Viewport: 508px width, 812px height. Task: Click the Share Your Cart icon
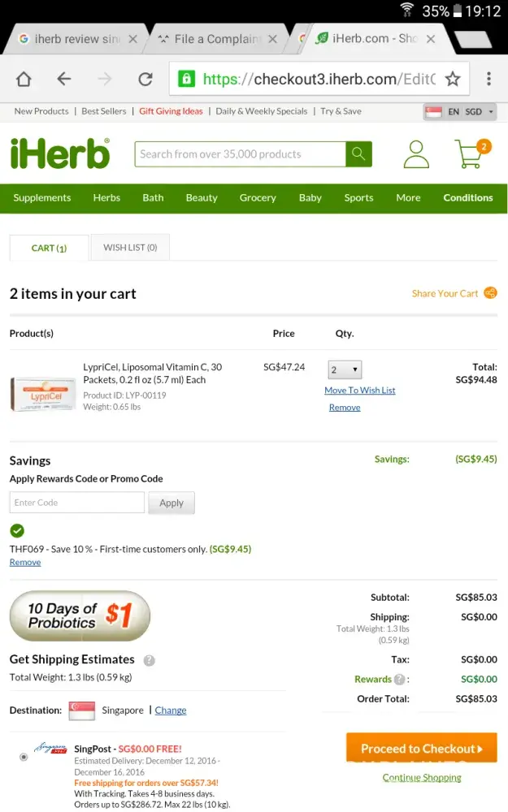tap(490, 293)
